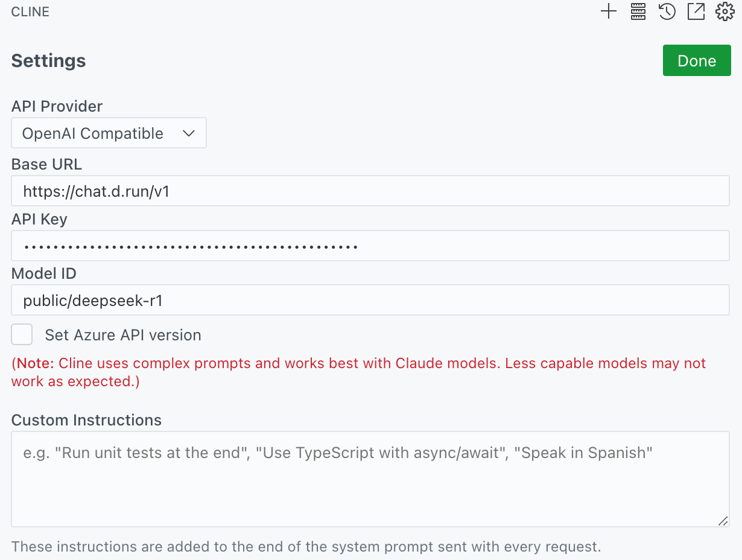This screenshot has width=742, height=560.
Task: Open the API Provider dropdown
Action: tap(109, 133)
